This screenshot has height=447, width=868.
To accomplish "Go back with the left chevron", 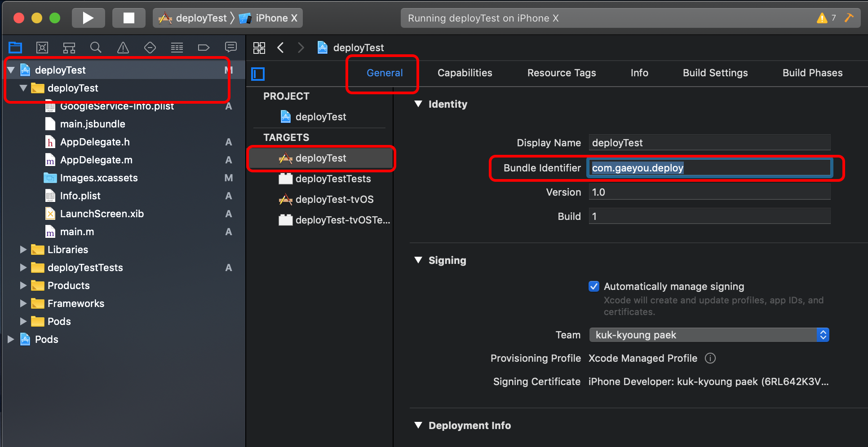I will tap(281, 48).
